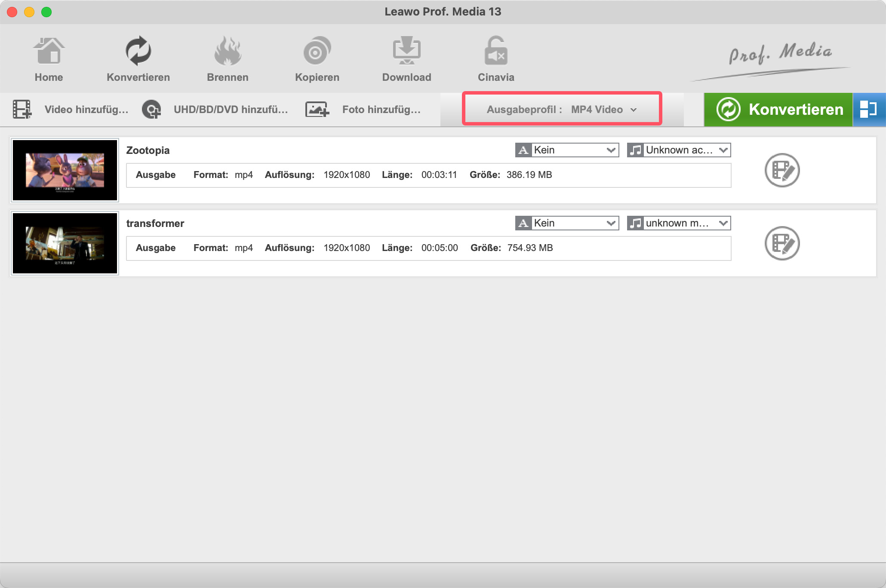Open the Cinavia unlock icon
Image resolution: width=886 pixels, height=588 pixels.
[496, 51]
